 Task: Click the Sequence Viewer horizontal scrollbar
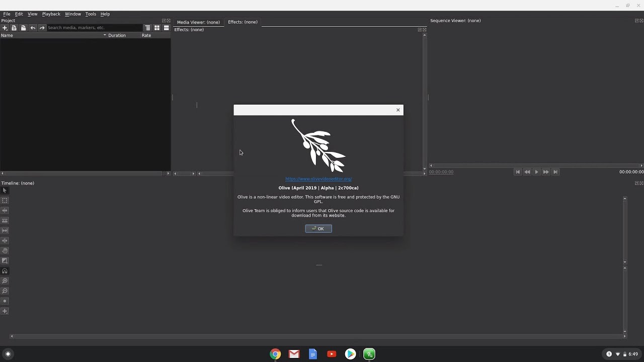(536, 165)
